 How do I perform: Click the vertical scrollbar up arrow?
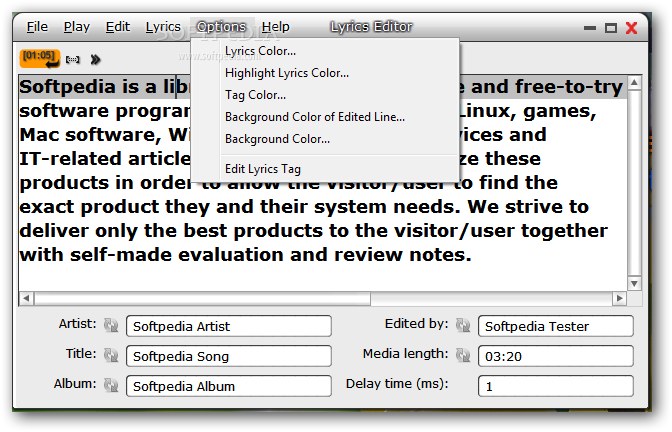pos(634,82)
